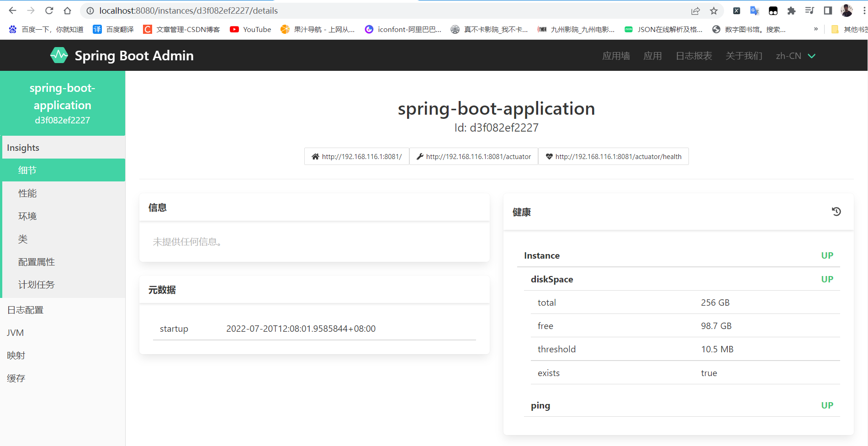Click the startup timestamp value
Image resolution: width=868 pixels, height=446 pixels.
pyautogui.click(x=301, y=329)
